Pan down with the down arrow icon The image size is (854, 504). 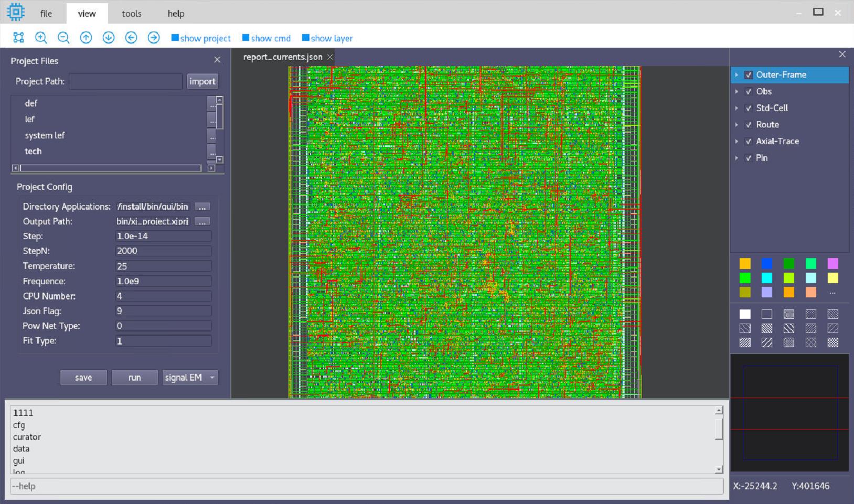point(109,38)
